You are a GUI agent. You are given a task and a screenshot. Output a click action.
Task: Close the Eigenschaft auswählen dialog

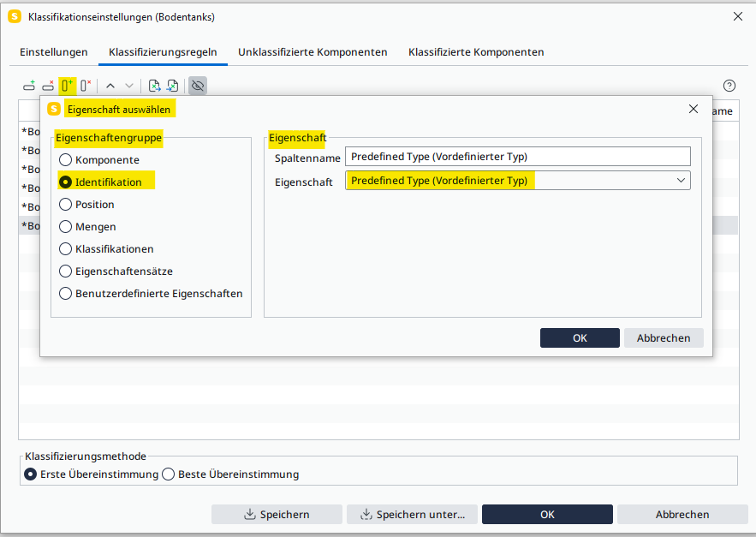coord(693,109)
